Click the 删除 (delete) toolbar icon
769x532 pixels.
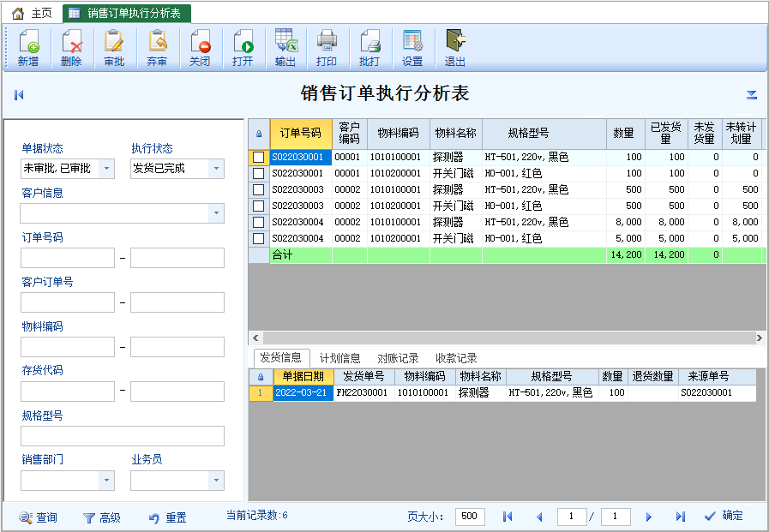click(x=71, y=48)
